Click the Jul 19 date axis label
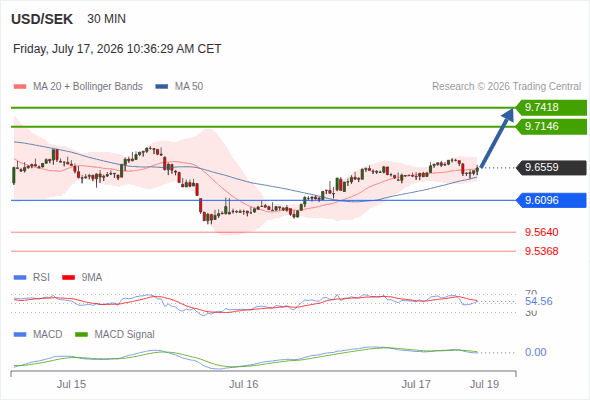The image size is (590, 400). (x=484, y=384)
